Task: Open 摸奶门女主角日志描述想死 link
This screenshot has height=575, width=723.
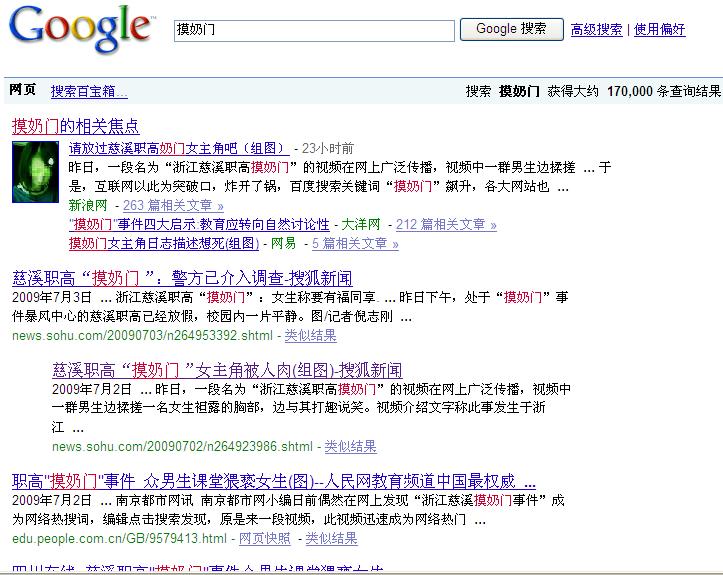Action: pyautogui.click(x=164, y=243)
